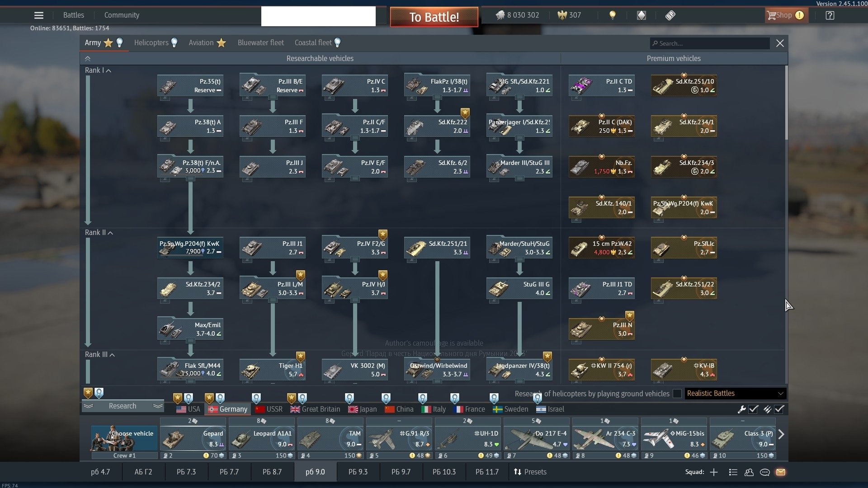868x488 pixels.
Task: Switch to the Helicopters tab
Action: 156,43
